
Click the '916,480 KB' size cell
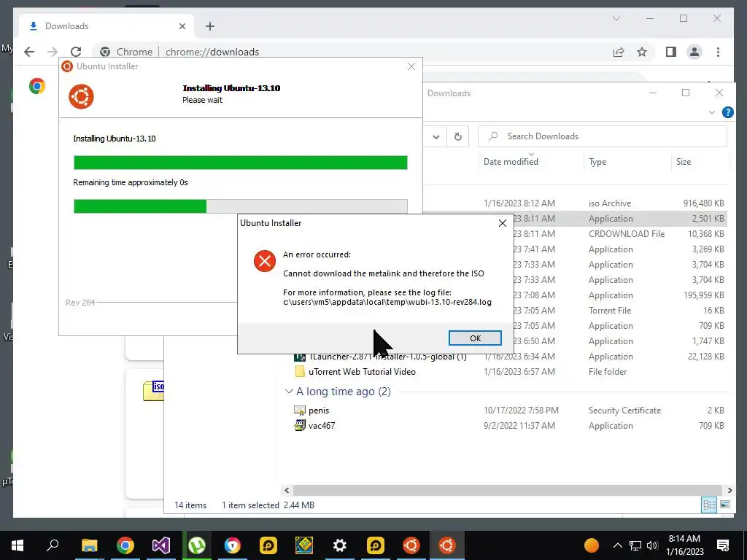(x=704, y=203)
